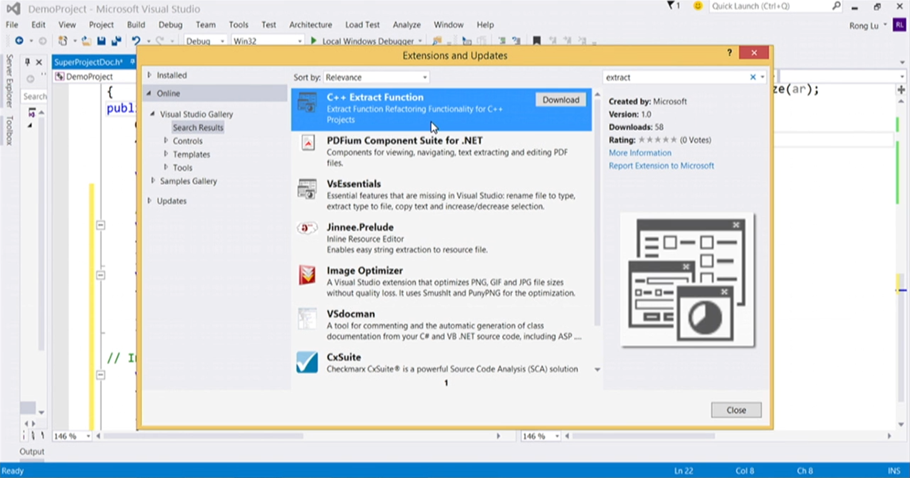Click page 1 in the results pager

(x=446, y=383)
